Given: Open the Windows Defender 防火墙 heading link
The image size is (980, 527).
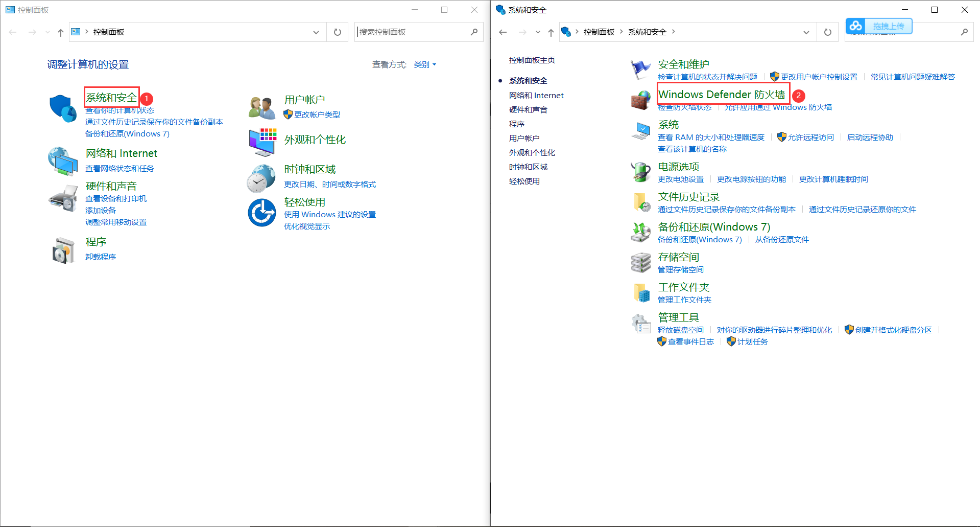Looking at the screenshot, I should click(722, 95).
